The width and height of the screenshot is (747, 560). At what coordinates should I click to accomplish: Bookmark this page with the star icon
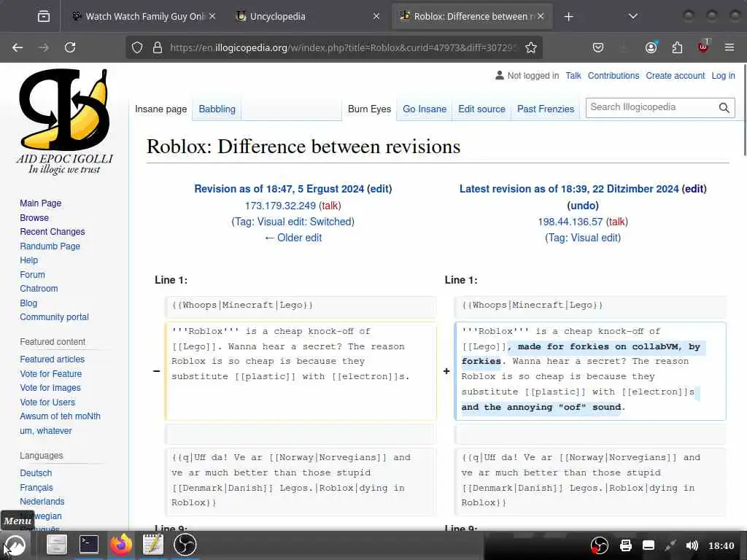(x=531, y=47)
